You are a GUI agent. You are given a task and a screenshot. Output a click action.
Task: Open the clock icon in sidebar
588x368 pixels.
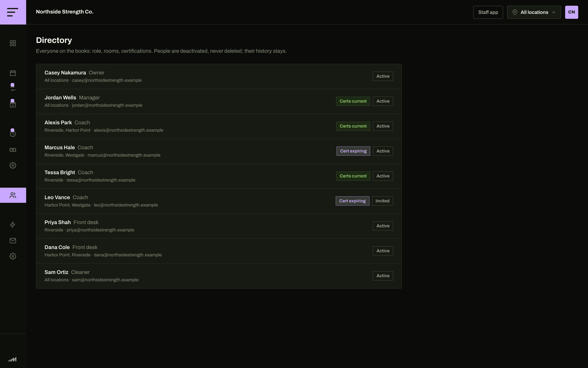coord(13,134)
